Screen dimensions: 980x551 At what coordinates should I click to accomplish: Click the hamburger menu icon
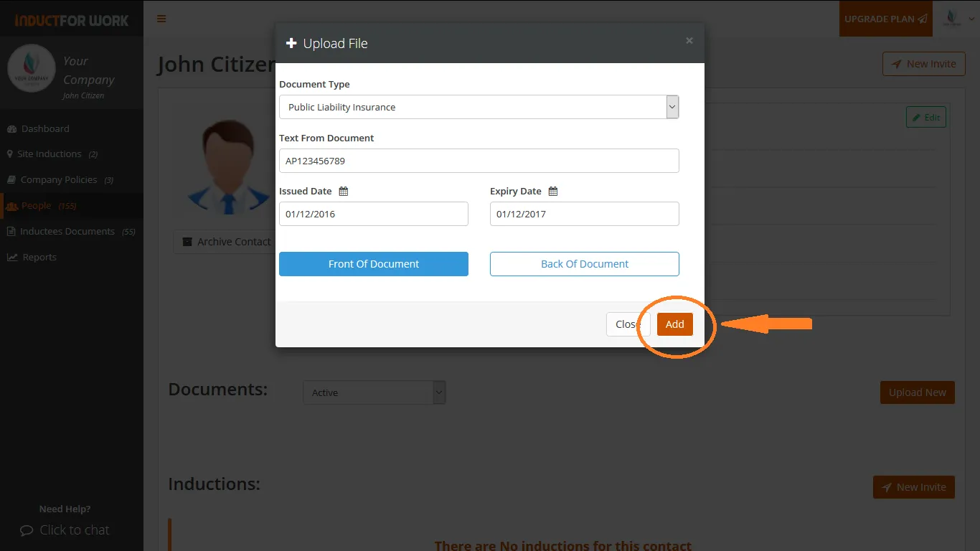tap(161, 19)
